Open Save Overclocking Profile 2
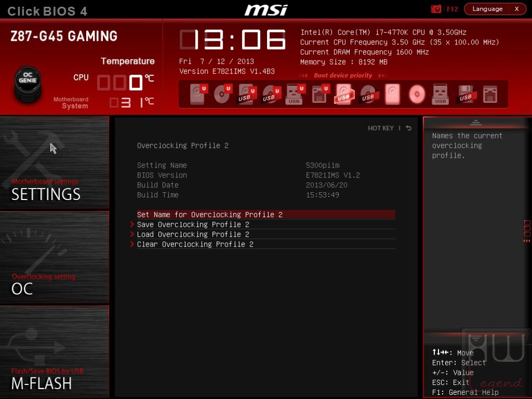The image size is (532, 399). 265,225
